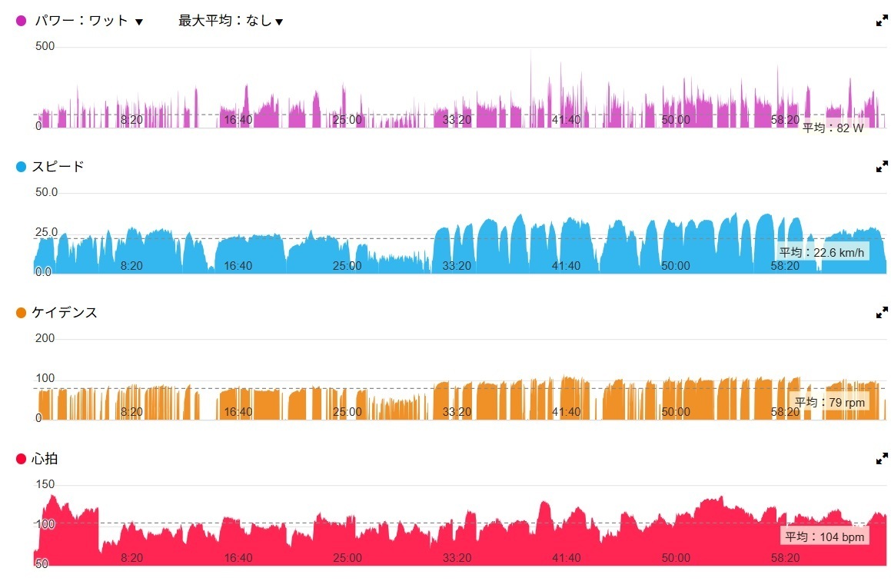Viewport: 891px width, 588px height.
Task: Open the 最大平均：なし dropdown
Action: pyautogui.click(x=231, y=21)
